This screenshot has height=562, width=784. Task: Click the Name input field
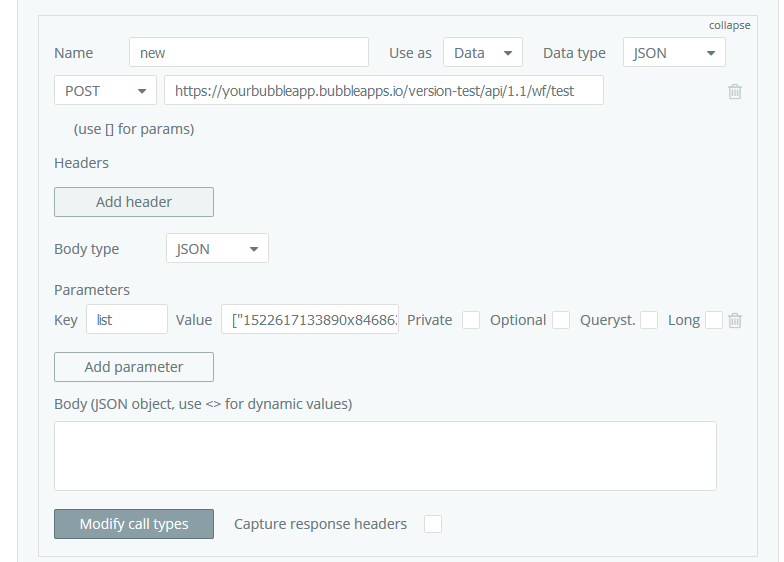249,53
